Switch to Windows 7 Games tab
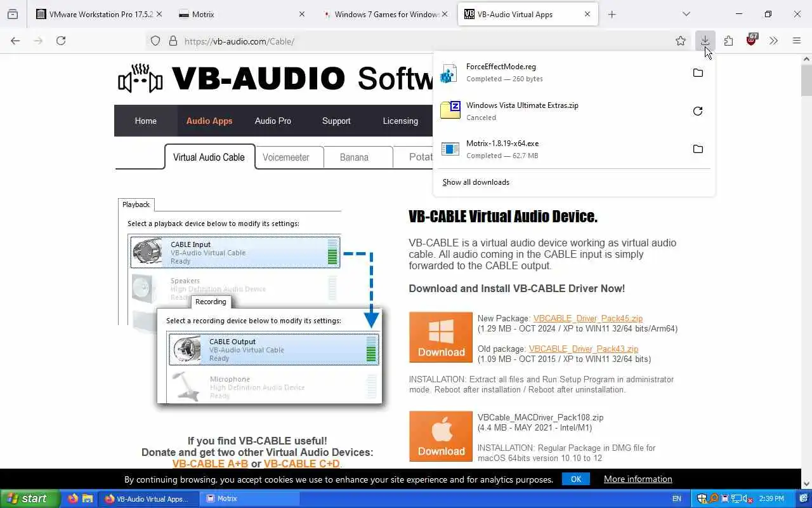 [384, 14]
